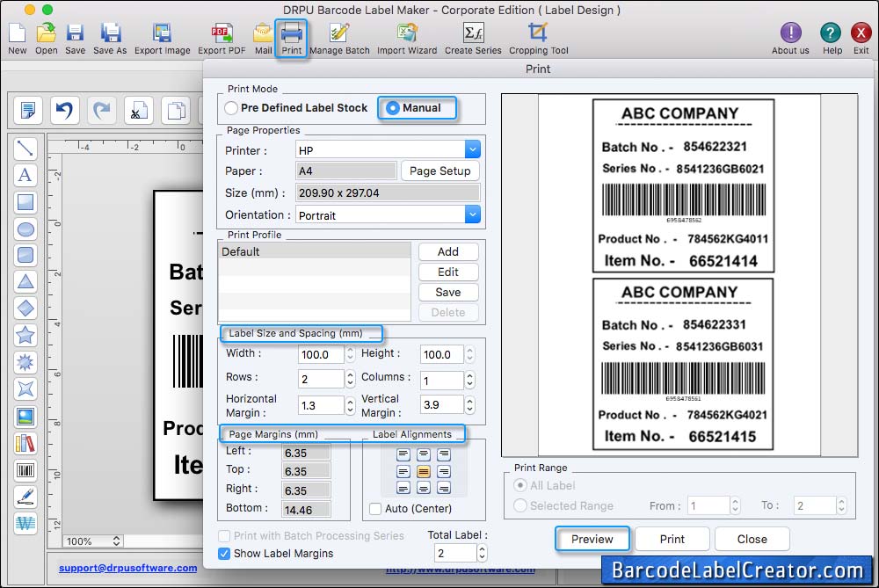Click the Page Setup button
This screenshot has height=588, width=879.
coord(440,171)
